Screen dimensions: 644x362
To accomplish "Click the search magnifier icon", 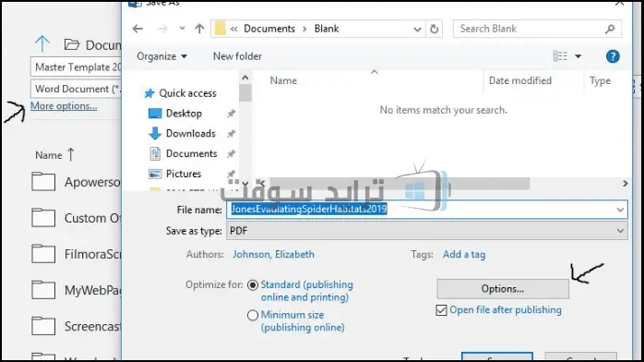I will point(610,29).
